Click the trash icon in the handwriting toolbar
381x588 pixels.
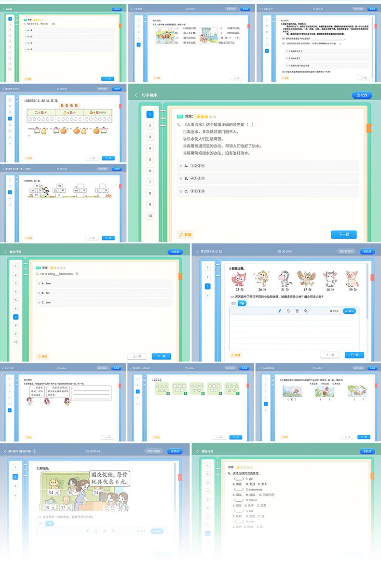[x=297, y=311]
